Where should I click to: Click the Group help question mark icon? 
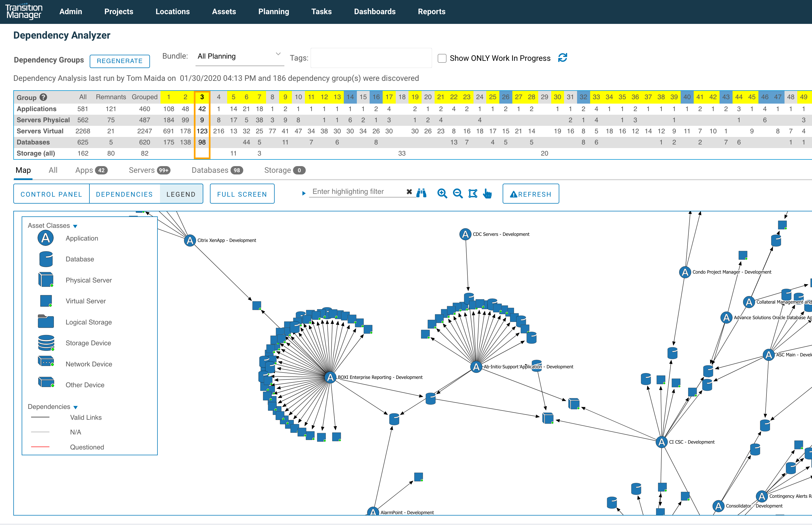tap(43, 97)
